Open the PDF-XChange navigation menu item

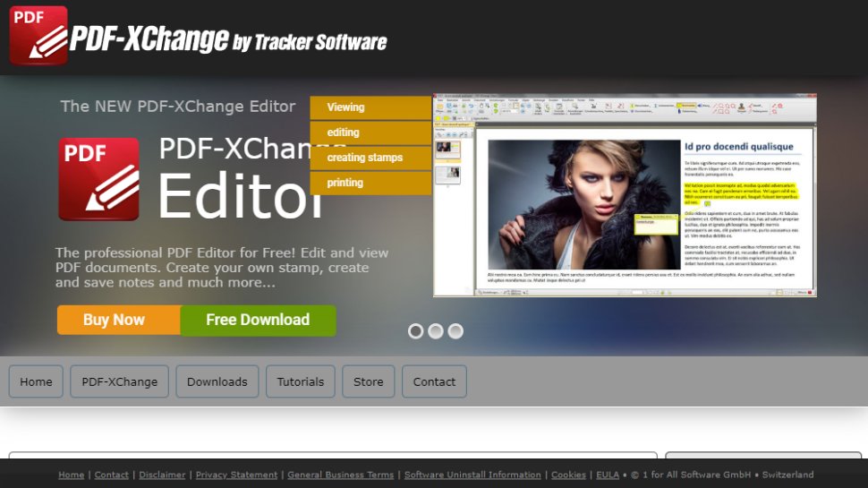tap(120, 381)
